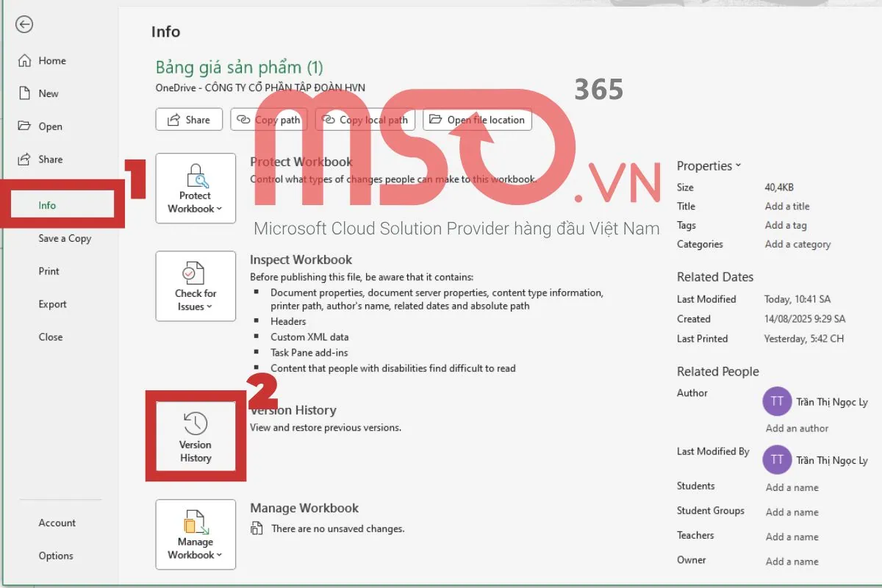This screenshot has width=882, height=588.
Task: Click the Copy path button
Action: (268, 120)
